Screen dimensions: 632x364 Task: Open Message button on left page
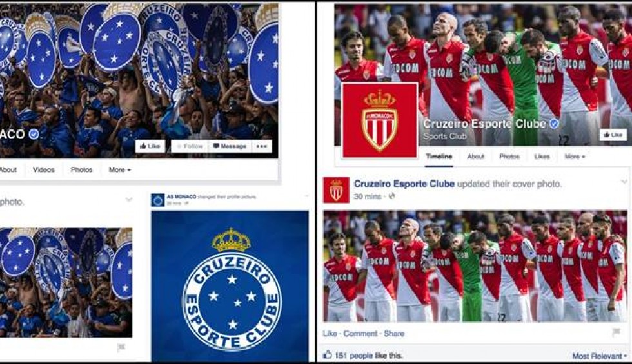point(230,146)
